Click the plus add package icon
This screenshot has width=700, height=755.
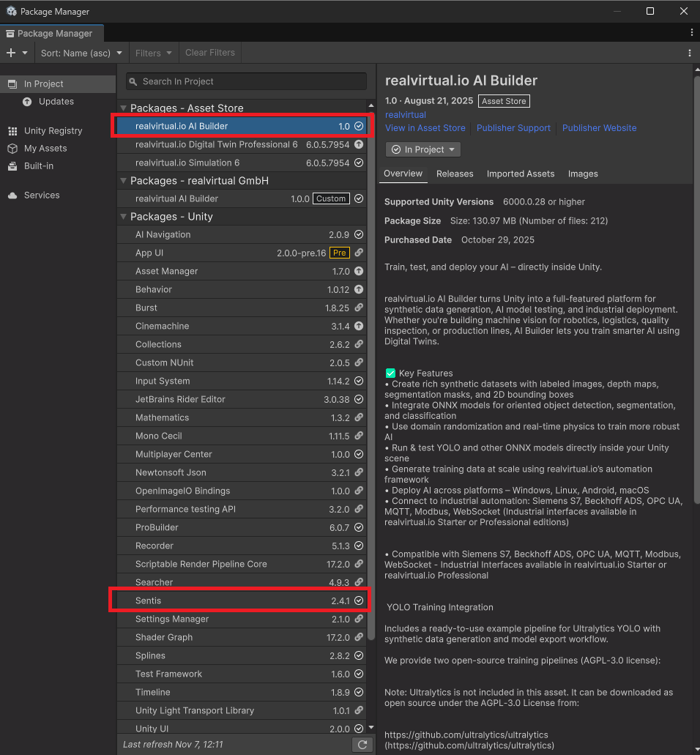11,53
